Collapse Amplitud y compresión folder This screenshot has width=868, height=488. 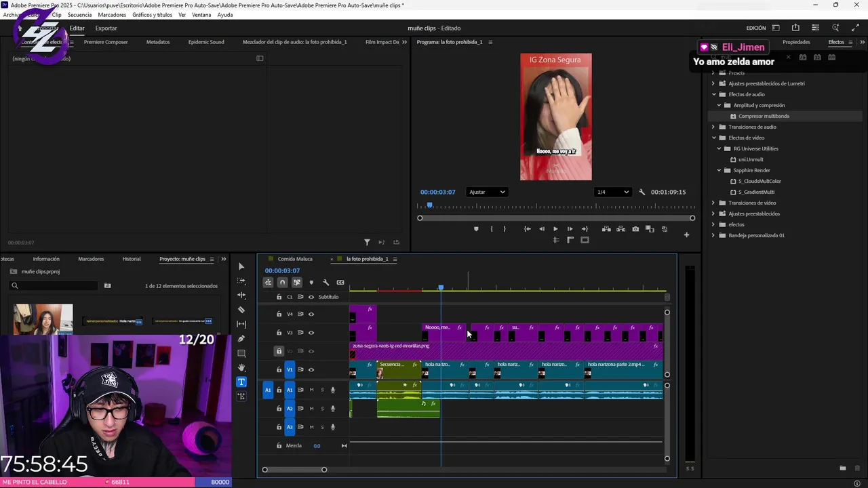(719, 105)
